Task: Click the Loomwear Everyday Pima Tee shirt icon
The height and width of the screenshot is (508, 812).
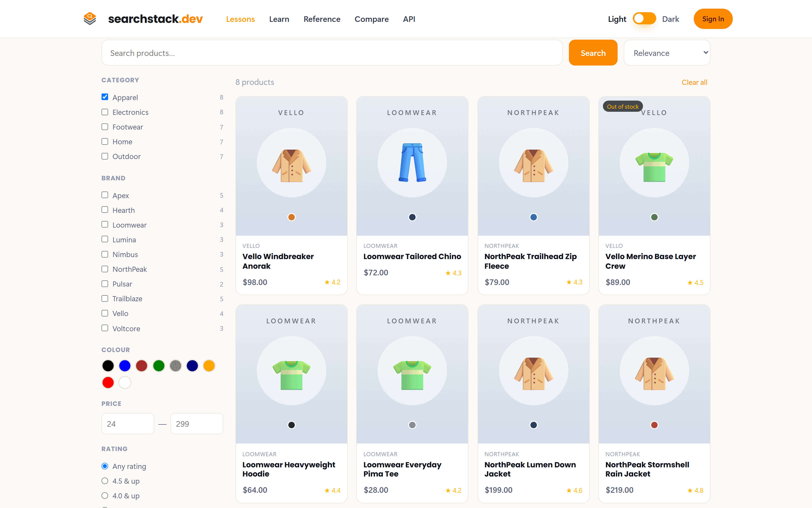Action: pyautogui.click(x=412, y=375)
